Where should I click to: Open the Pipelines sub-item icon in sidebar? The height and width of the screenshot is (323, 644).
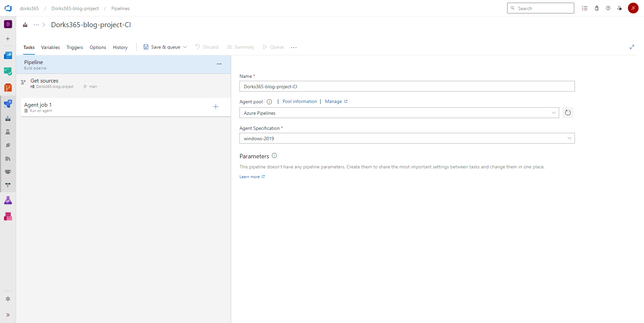pyautogui.click(x=8, y=118)
